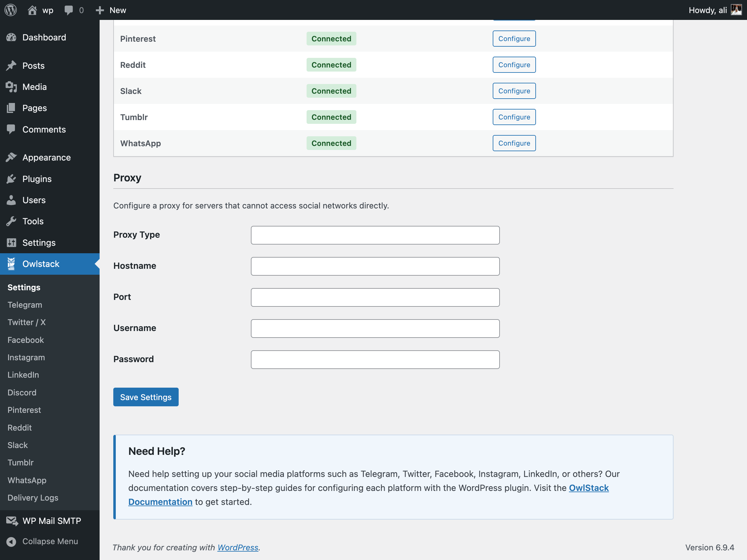Focus the Proxy Type field
Viewport: 747px width, 560px height.
coord(375,235)
